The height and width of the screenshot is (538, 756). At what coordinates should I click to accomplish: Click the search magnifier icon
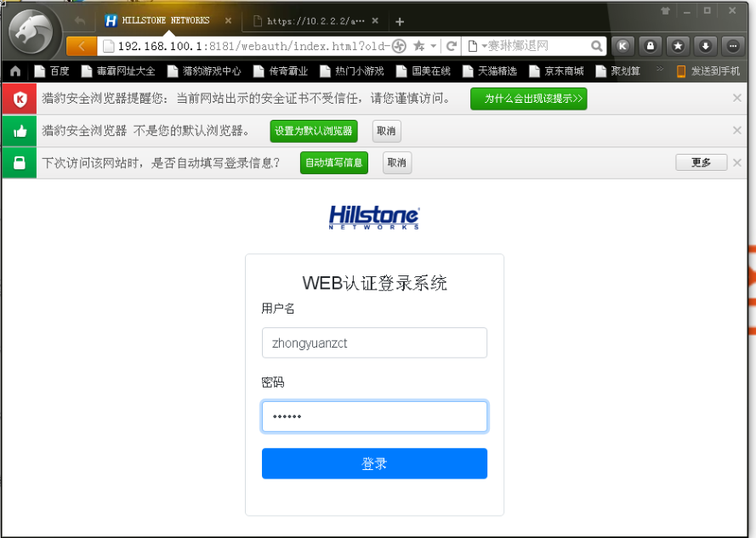click(596, 46)
